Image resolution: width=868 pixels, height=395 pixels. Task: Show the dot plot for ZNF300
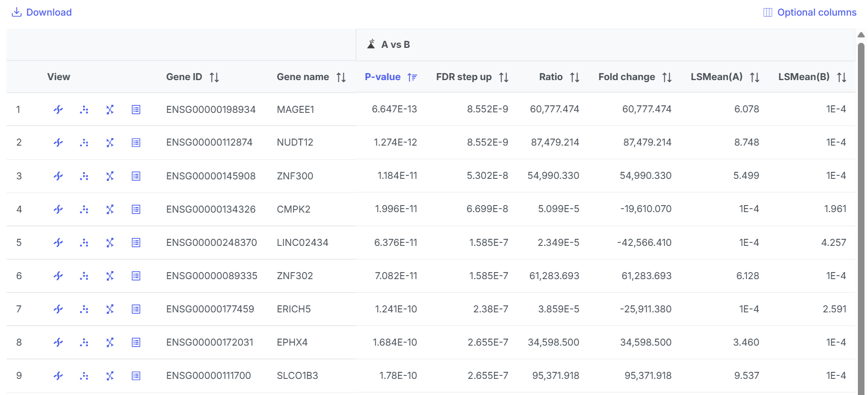coord(84,176)
